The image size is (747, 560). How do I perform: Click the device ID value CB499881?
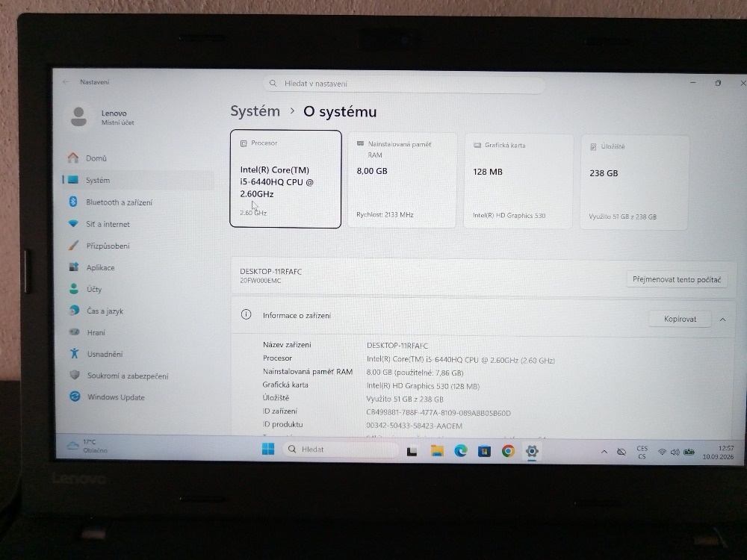coord(438,413)
